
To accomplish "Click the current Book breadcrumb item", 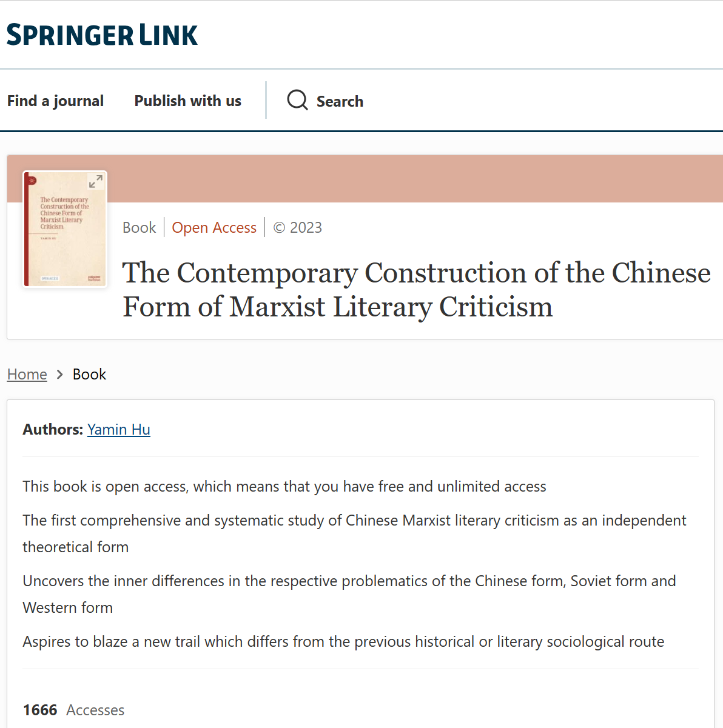I will click(89, 375).
